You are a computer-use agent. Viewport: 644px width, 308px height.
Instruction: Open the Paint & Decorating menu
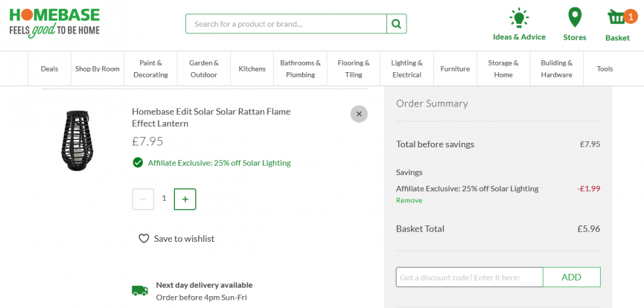coord(150,69)
